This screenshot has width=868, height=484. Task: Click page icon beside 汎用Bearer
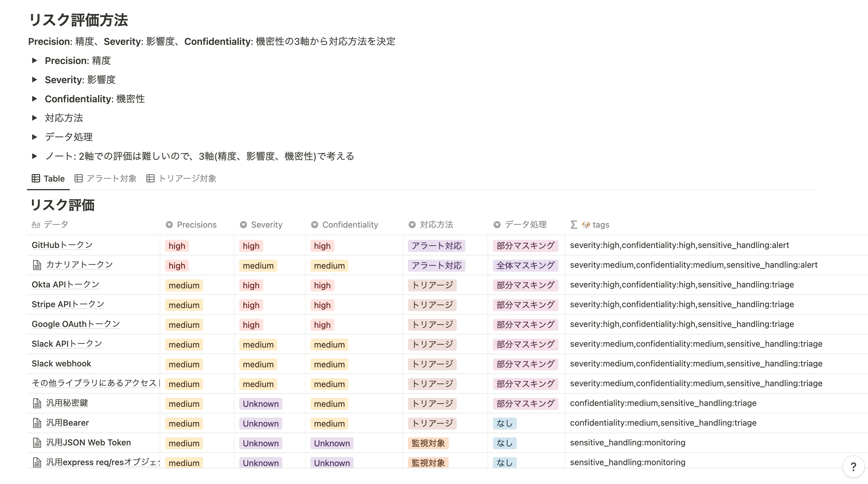point(37,423)
